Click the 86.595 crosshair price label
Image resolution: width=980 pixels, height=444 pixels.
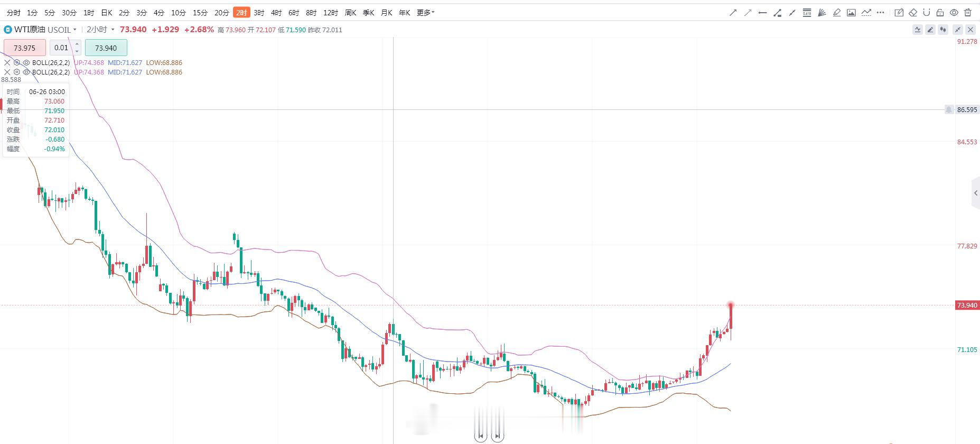click(967, 109)
